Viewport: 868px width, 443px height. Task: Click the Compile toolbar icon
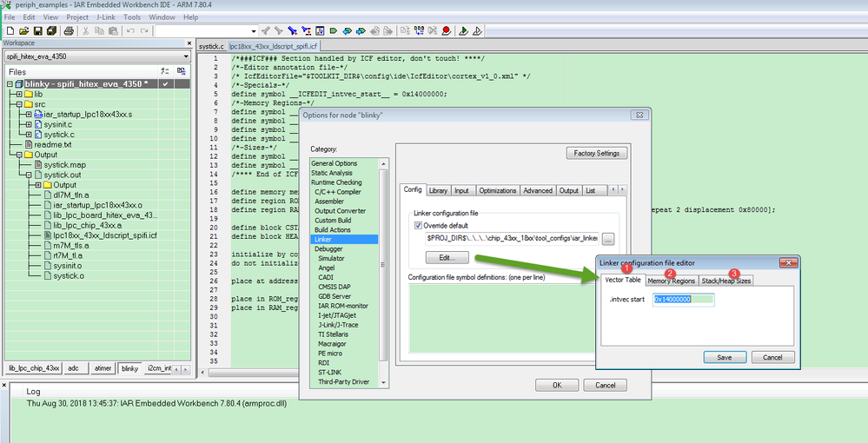(406, 31)
